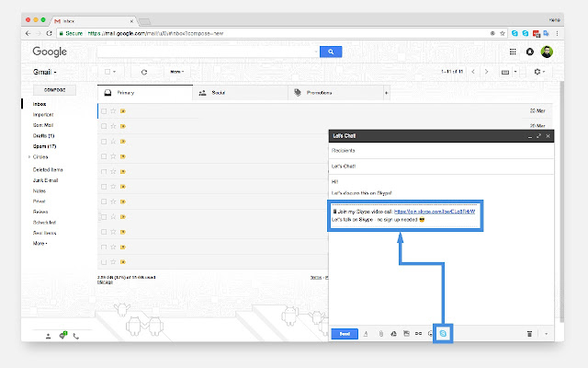Insert link with the chain icon
Screen dimensions: 588x368
click(419, 333)
